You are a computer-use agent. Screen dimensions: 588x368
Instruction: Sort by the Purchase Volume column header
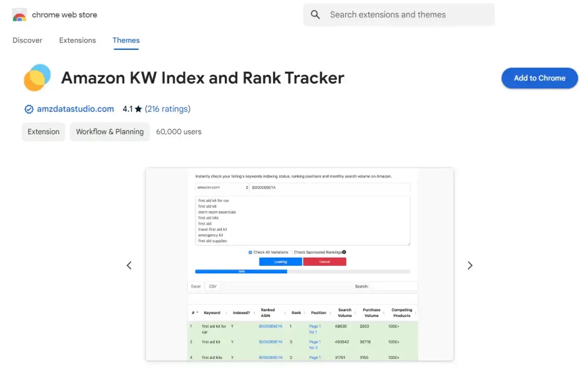(x=372, y=313)
